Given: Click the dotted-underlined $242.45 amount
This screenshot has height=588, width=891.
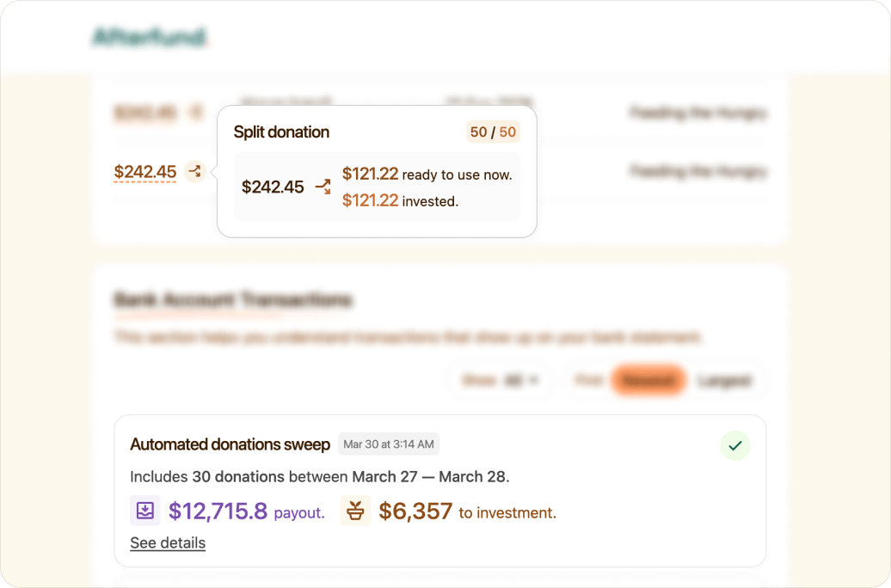Looking at the screenshot, I should (x=144, y=172).
